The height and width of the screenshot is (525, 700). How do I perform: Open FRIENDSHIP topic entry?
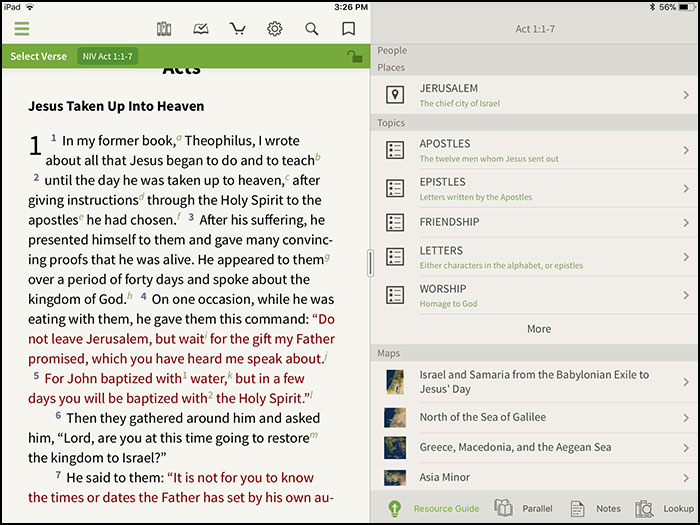(535, 222)
